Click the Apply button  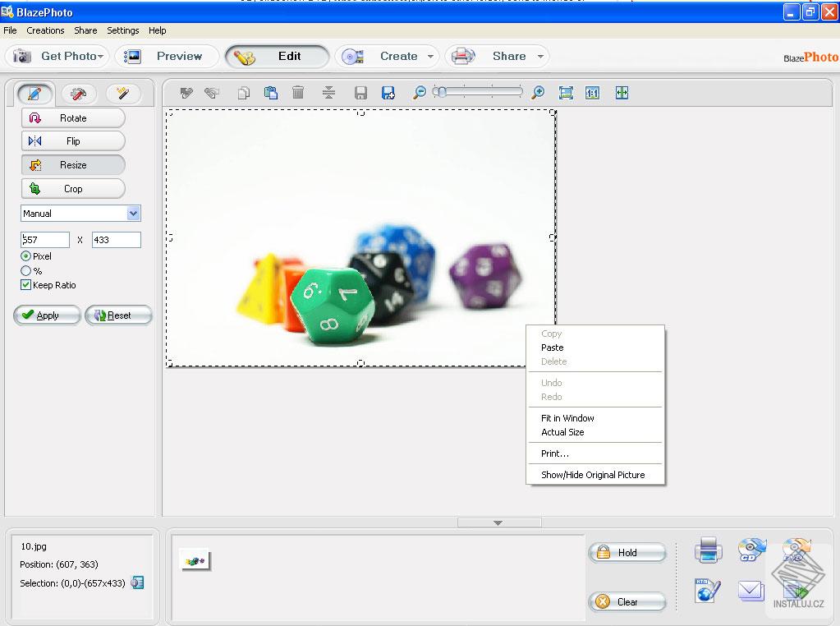click(47, 315)
